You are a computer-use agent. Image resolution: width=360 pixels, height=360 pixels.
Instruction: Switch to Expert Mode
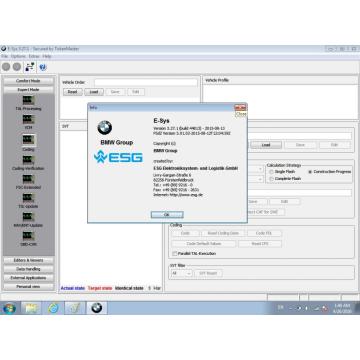point(28,90)
